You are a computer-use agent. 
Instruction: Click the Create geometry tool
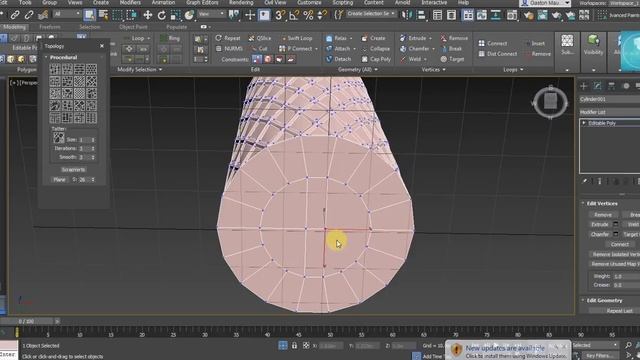pos(373,38)
